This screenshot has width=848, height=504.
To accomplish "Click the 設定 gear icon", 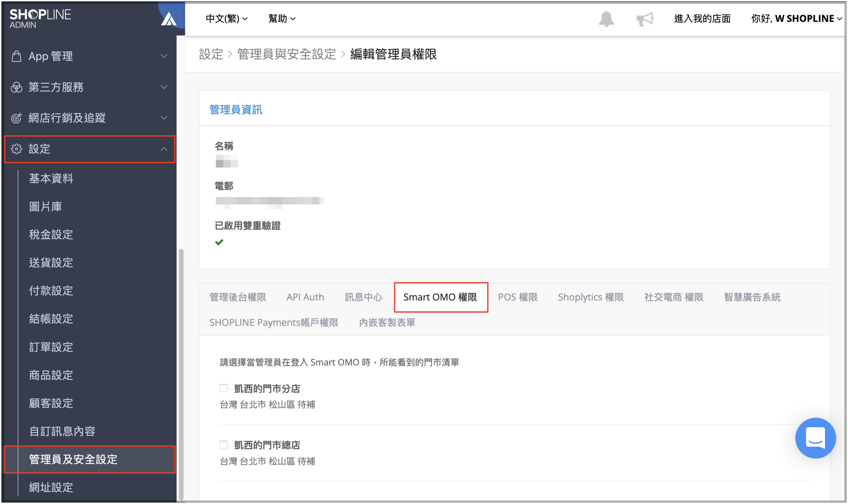I will 16,149.
